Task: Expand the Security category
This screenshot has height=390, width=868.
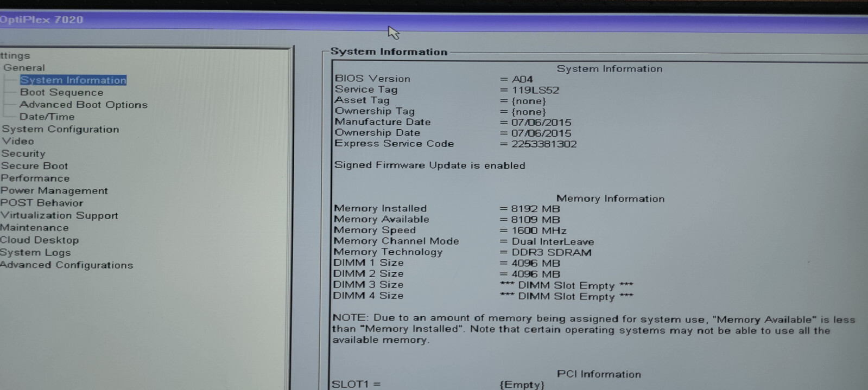Action: [23, 154]
